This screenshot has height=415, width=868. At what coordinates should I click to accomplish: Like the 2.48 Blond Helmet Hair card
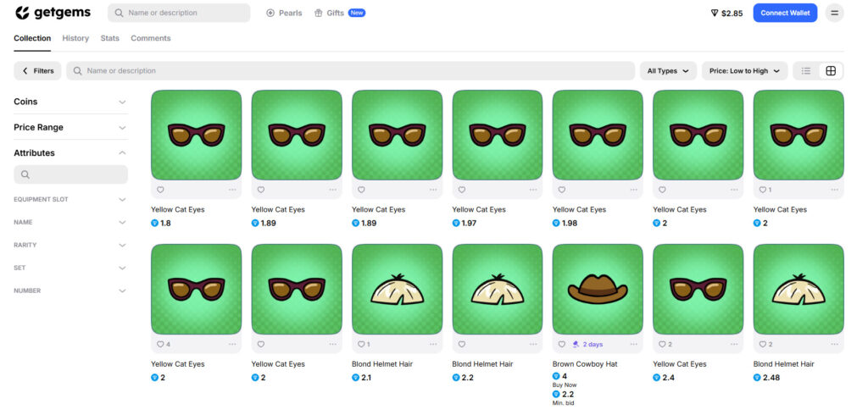point(763,344)
